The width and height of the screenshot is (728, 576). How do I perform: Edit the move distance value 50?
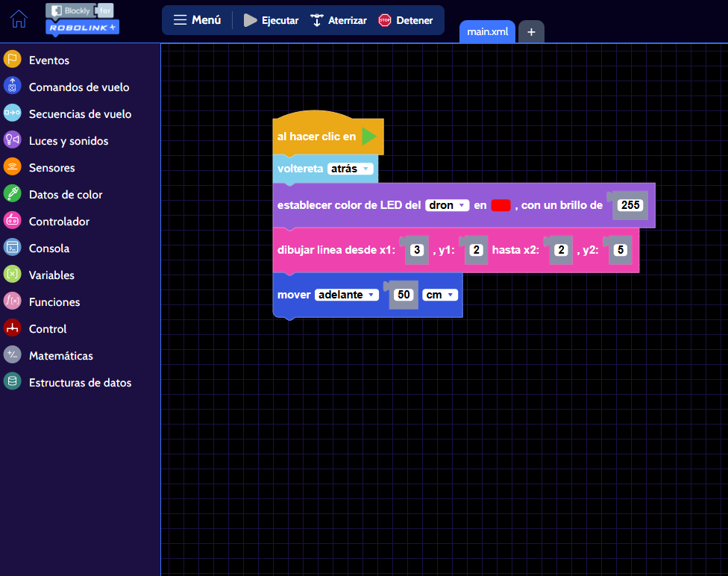(404, 295)
